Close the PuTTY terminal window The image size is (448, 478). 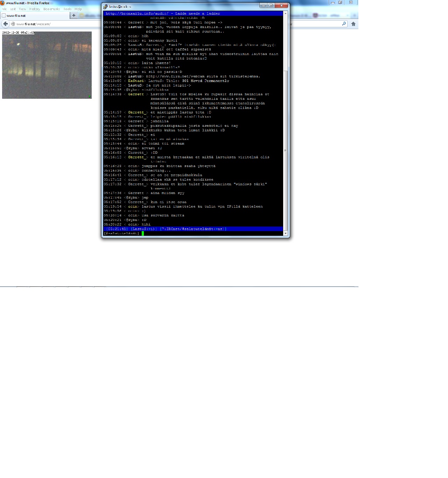coord(281,6)
